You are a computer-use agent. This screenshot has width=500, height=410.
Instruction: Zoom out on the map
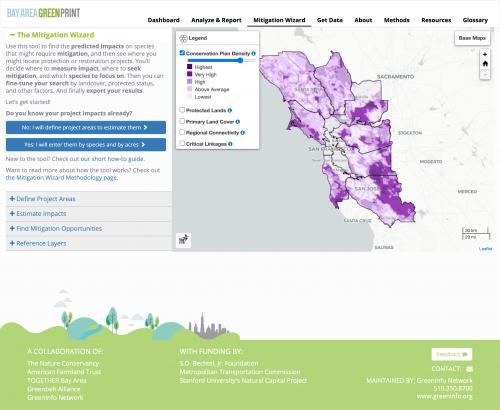485,75
